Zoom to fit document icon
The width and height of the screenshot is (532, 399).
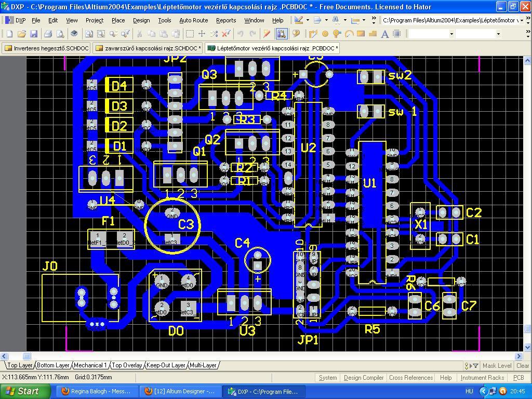point(89,34)
